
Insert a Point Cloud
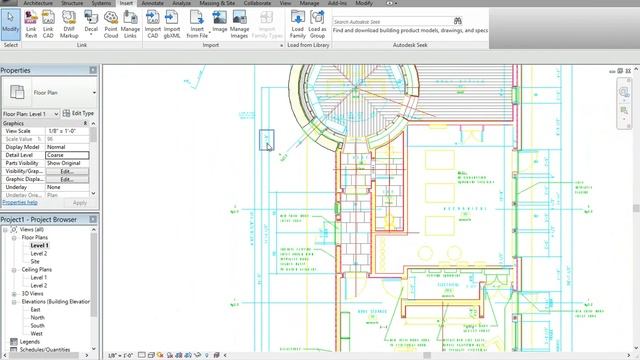[111, 24]
